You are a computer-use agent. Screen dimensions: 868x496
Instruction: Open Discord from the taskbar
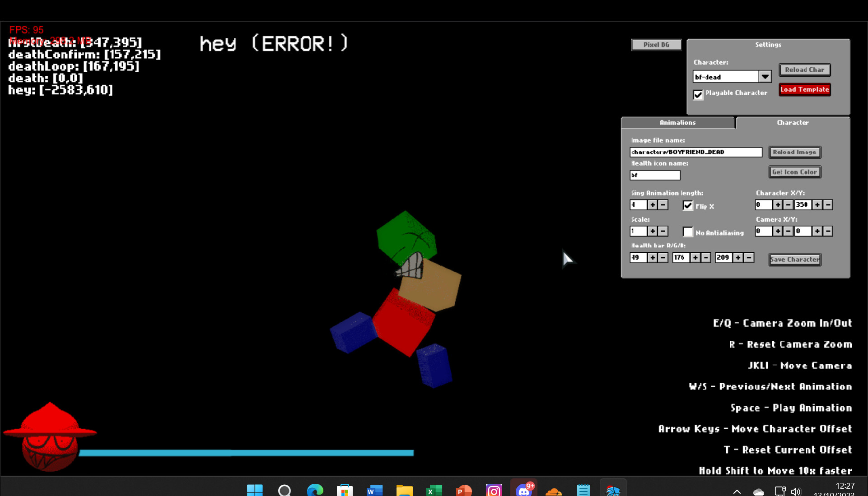click(x=524, y=490)
